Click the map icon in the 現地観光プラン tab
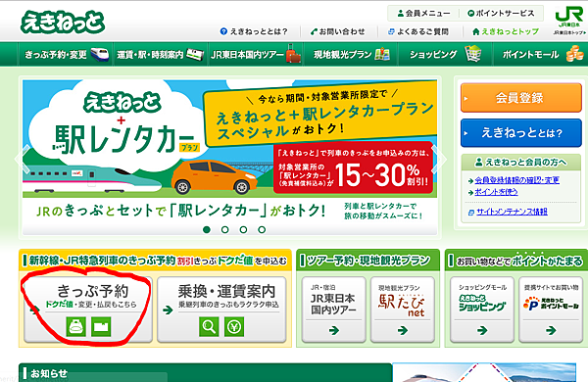The width and height of the screenshot is (588, 382). [x=382, y=54]
